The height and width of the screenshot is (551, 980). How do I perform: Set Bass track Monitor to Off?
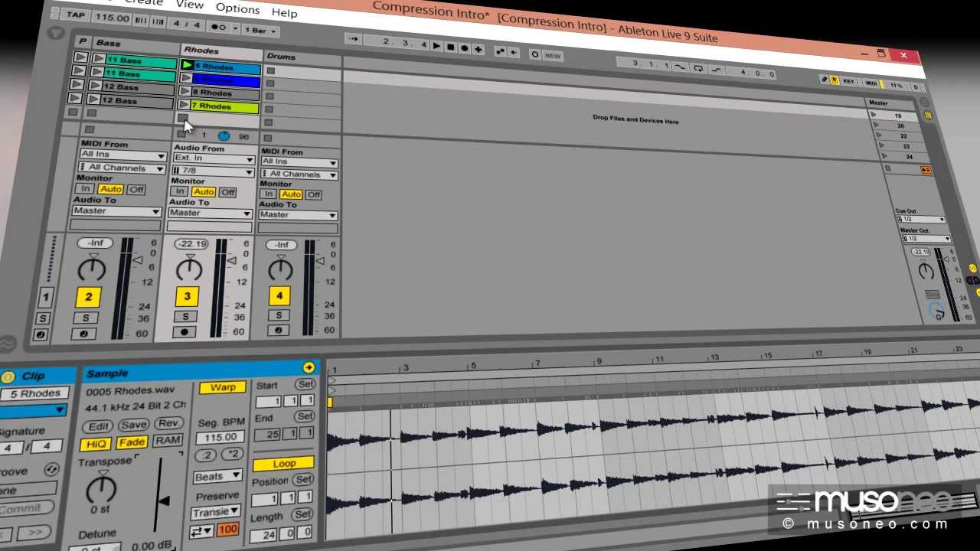(x=136, y=190)
